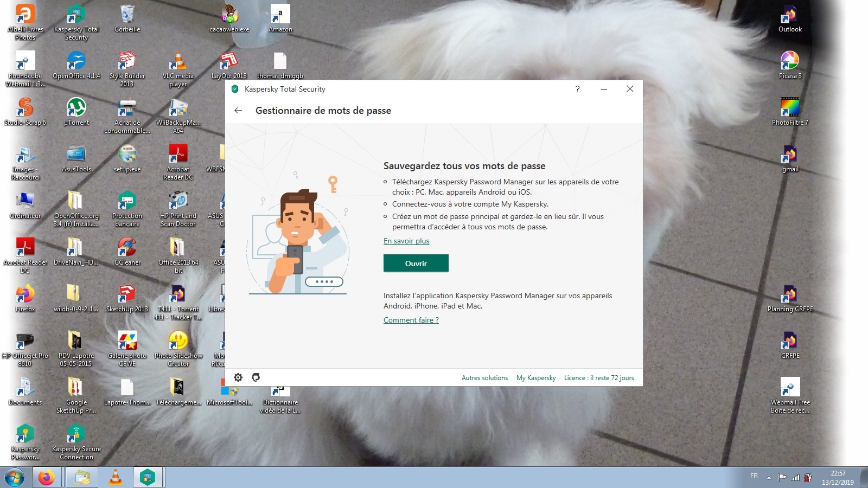Follow the 'En savoir plus' link
Screen dimensions: 868x488
tap(406, 241)
